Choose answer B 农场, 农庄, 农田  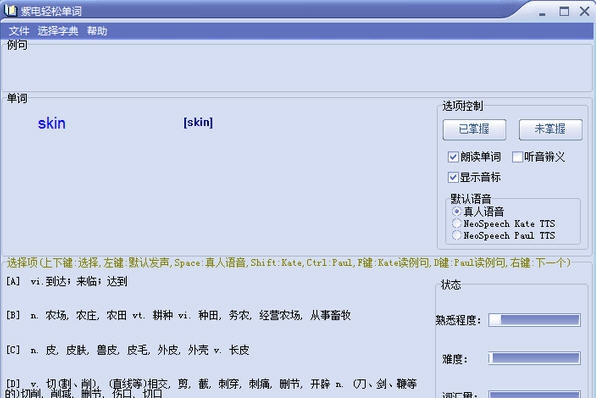point(179,315)
